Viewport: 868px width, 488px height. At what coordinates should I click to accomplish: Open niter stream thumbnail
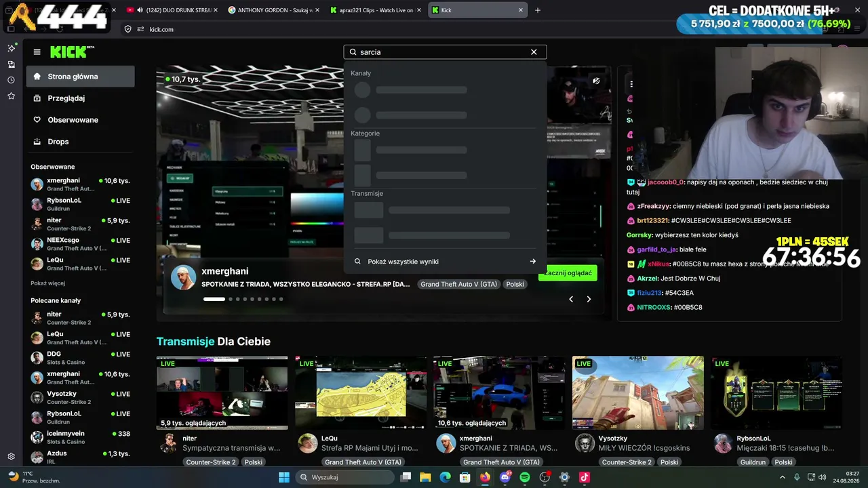click(222, 392)
